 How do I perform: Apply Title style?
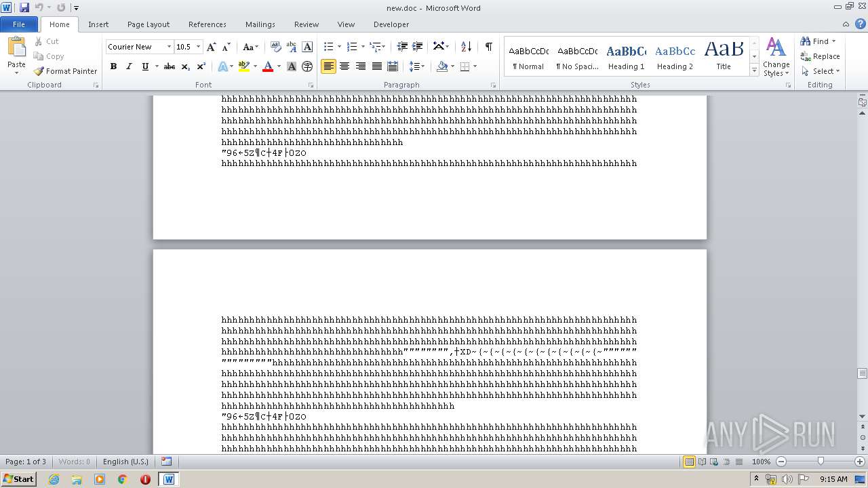[724, 57]
